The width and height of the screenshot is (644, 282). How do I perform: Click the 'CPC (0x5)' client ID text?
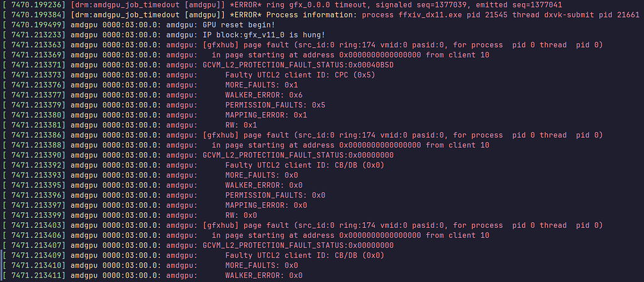(x=355, y=76)
